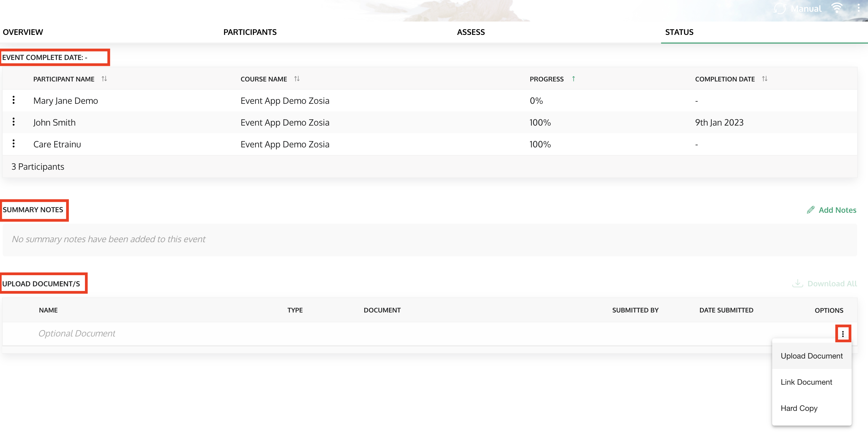This screenshot has width=868, height=437.
Task: Switch to the Overview tab
Action: point(23,32)
